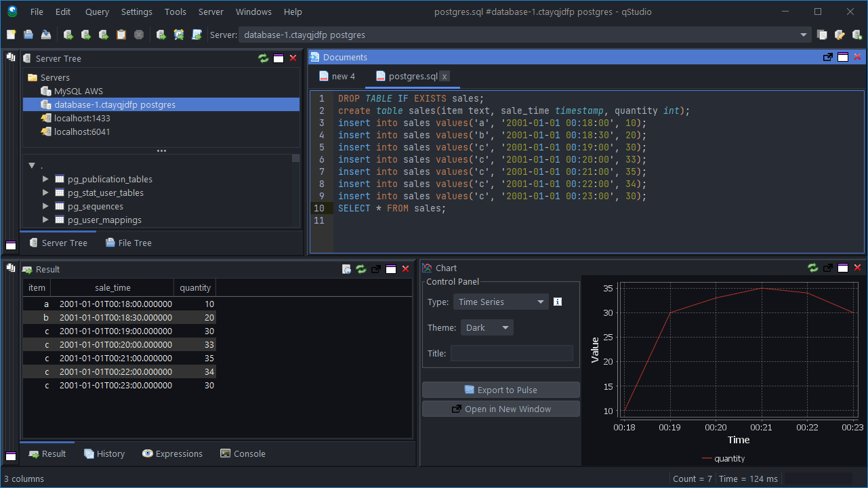
Task: Click the clipboard icon in main toolbar
Action: click(x=121, y=35)
